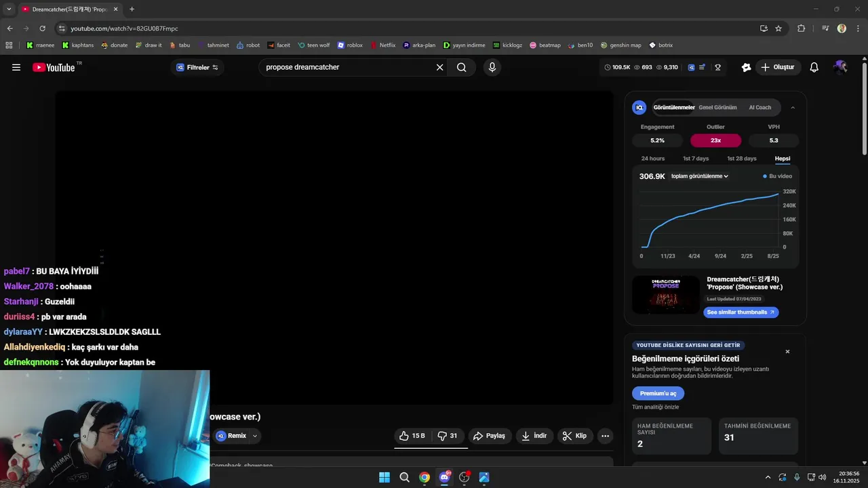Click the Oluştur create button
Screen dimensions: 868x488
777,67
